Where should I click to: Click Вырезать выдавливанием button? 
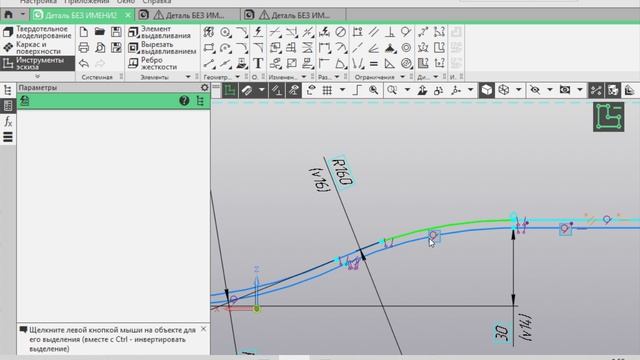pyautogui.click(x=162, y=48)
